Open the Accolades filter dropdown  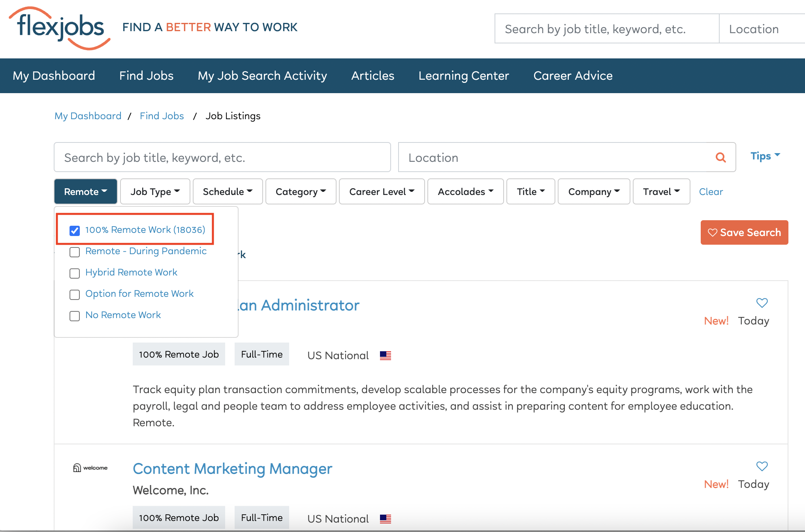point(465,192)
